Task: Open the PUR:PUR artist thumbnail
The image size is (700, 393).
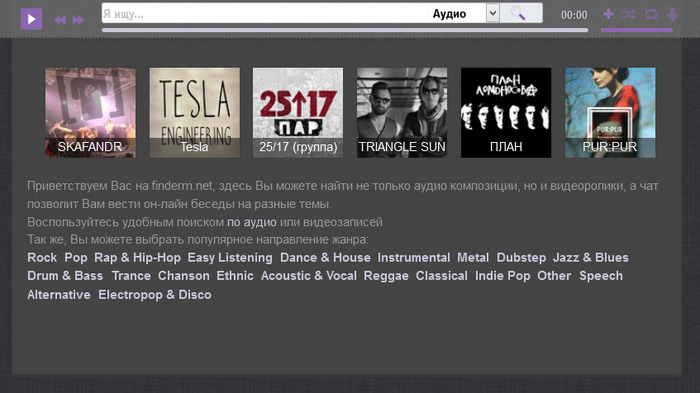Action: coord(610,113)
